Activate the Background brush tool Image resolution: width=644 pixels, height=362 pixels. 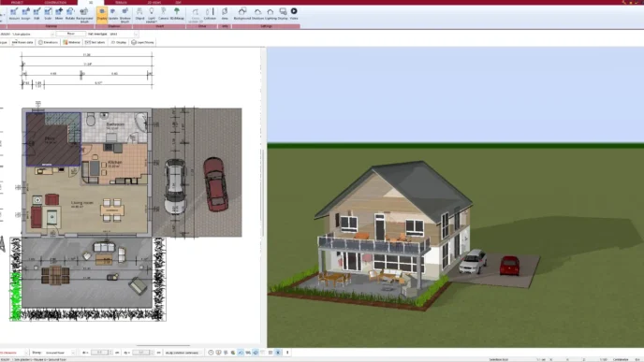coord(84,14)
